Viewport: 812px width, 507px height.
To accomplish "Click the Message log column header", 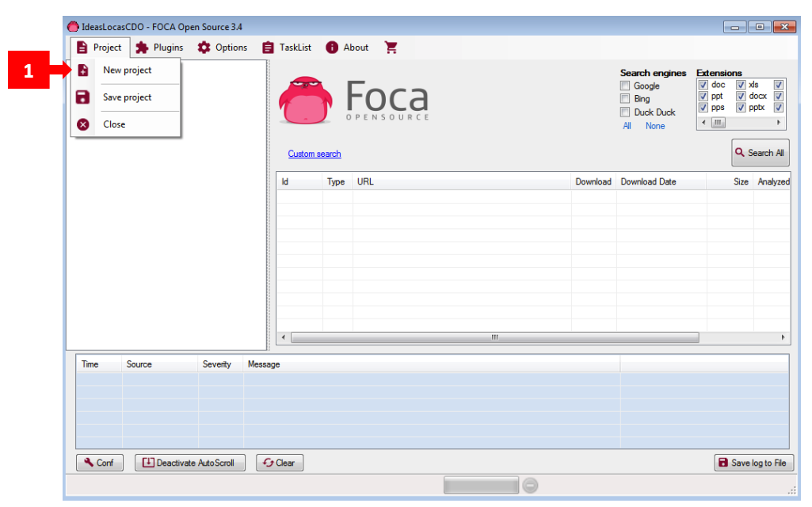I will 432,364.
